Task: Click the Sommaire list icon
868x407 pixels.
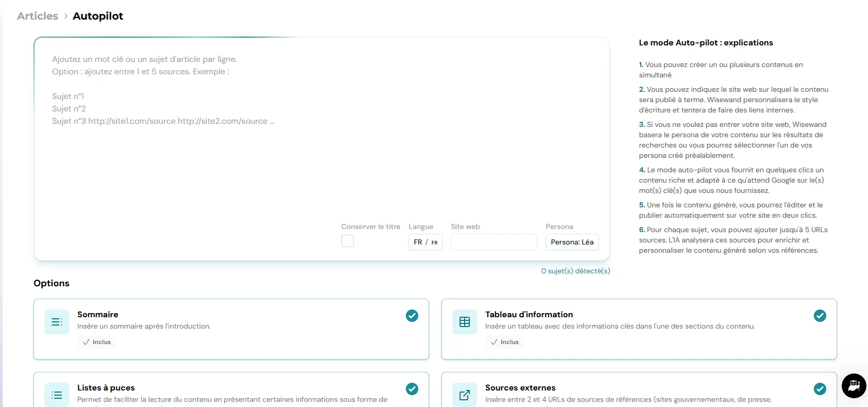Action: pyautogui.click(x=57, y=322)
